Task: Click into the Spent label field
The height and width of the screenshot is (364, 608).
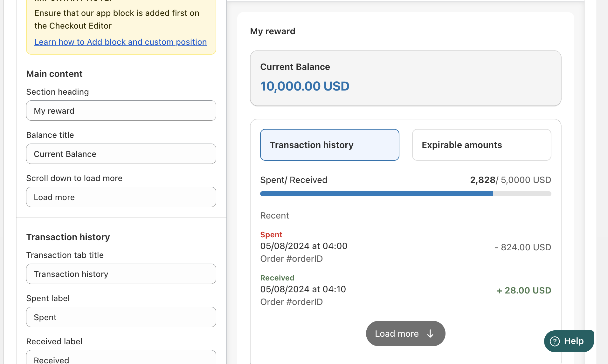Action: pyautogui.click(x=121, y=317)
